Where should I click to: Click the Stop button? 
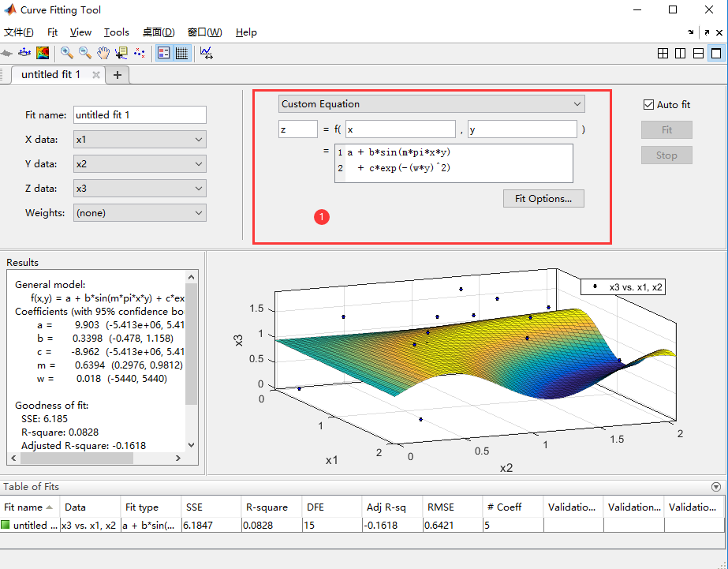[x=666, y=155]
